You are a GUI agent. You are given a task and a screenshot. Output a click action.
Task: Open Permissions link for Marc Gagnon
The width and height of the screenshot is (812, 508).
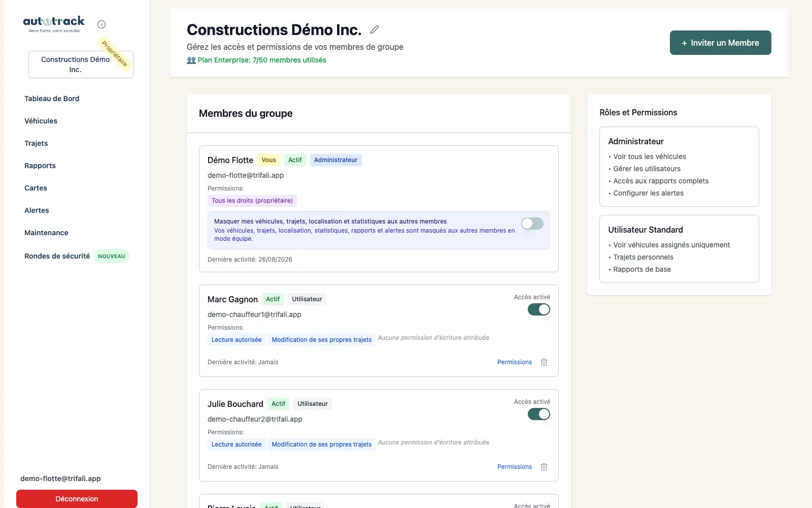pos(515,362)
